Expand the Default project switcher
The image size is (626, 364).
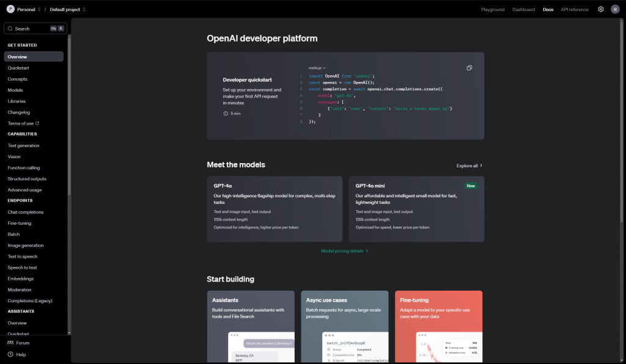pos(84,9)
